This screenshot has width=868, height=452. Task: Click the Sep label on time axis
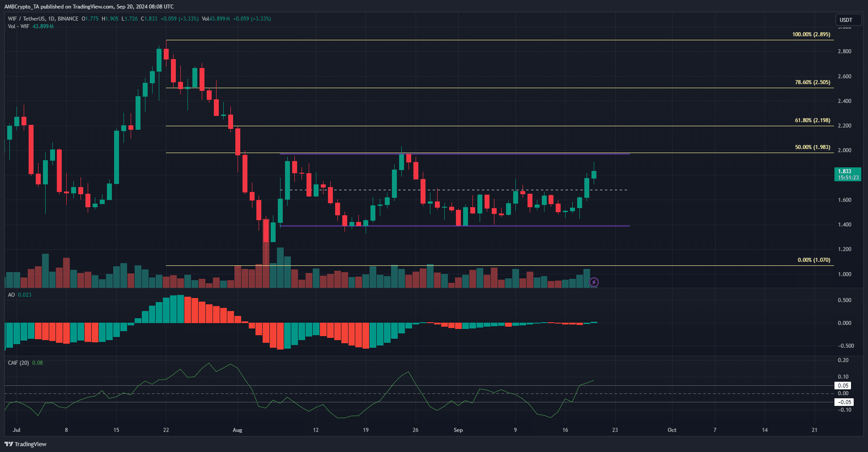point(458,430)
